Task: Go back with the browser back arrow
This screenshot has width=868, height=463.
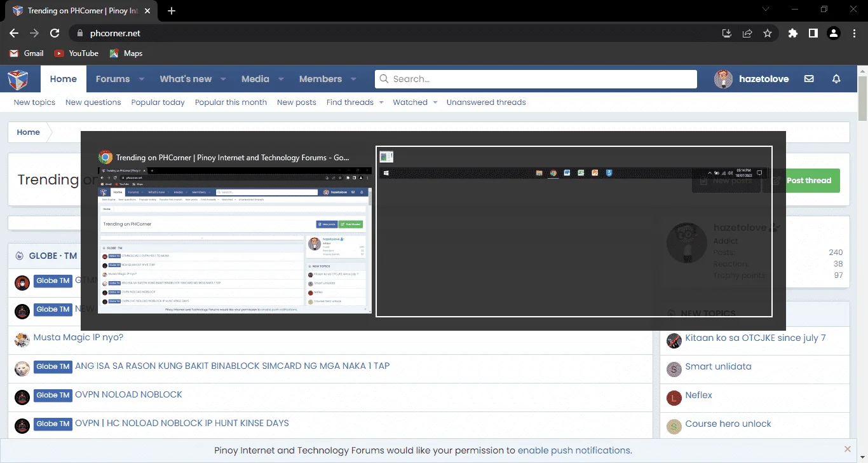Action: (14, 33)
